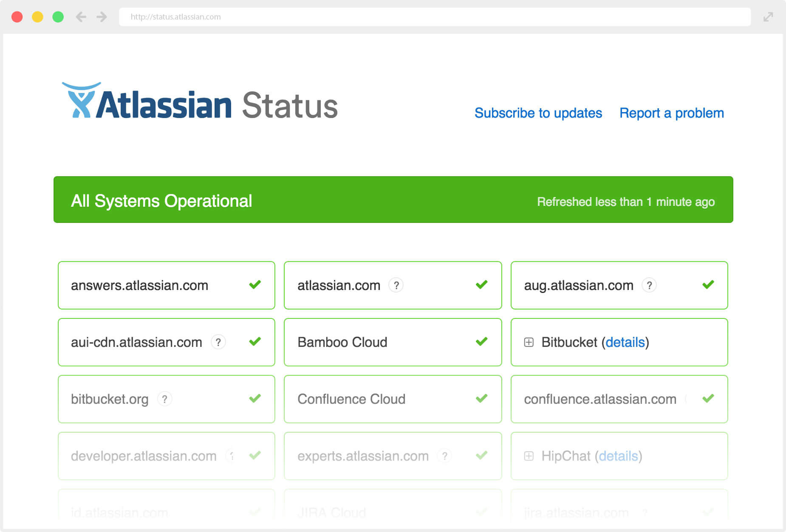Select the Confluence Cloud status card

coord(393,399)
